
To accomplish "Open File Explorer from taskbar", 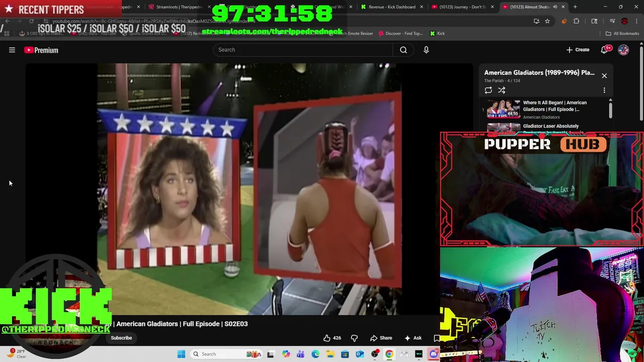I will pyautogui.click(x=330, y=354).
